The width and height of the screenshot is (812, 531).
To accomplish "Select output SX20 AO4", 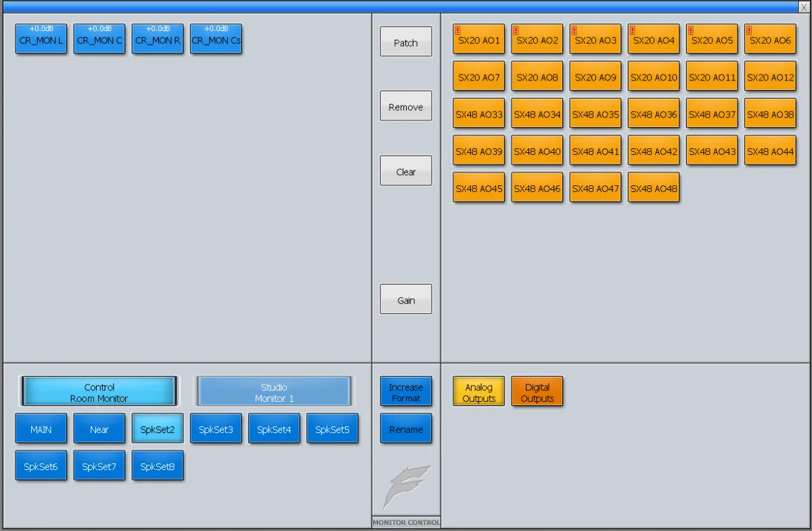I will coord(654,39).
